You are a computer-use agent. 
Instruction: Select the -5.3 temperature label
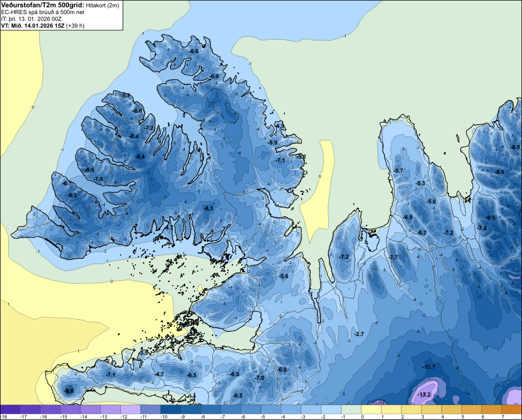(x=420, y=183)
